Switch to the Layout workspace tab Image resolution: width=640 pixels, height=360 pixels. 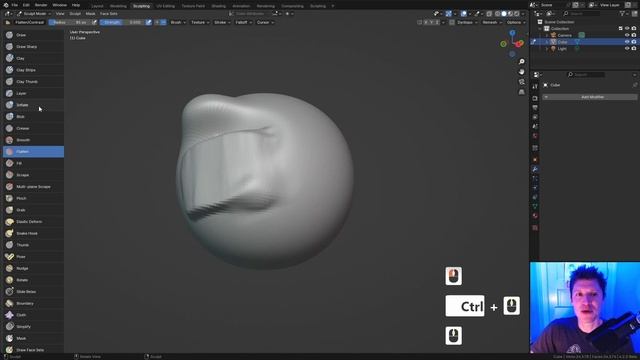98,6
